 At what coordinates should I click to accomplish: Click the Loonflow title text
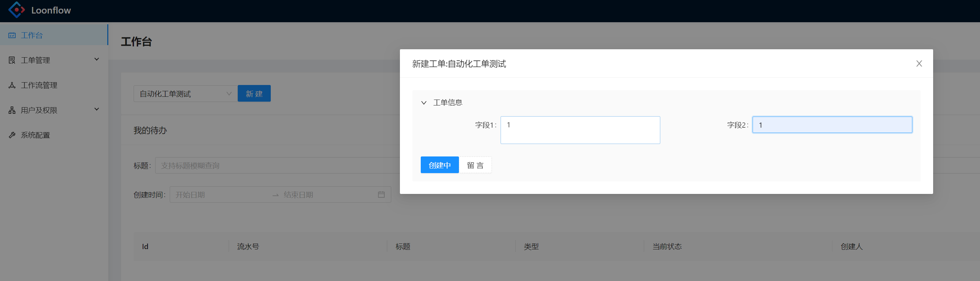(x=51, y=10)
